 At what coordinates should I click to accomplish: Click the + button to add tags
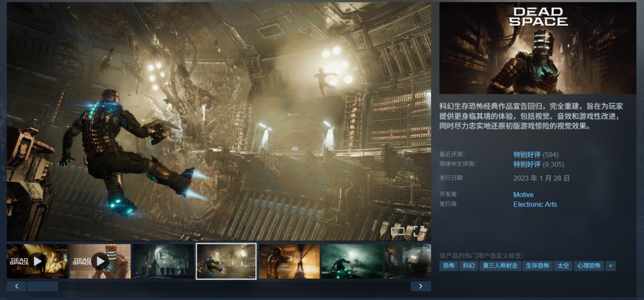click(611, 265)
